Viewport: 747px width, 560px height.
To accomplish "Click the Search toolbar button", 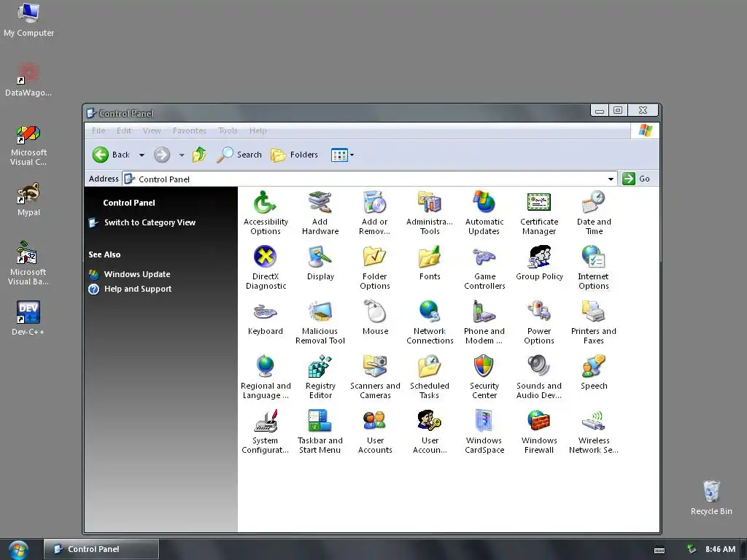I will click(239, 155).
